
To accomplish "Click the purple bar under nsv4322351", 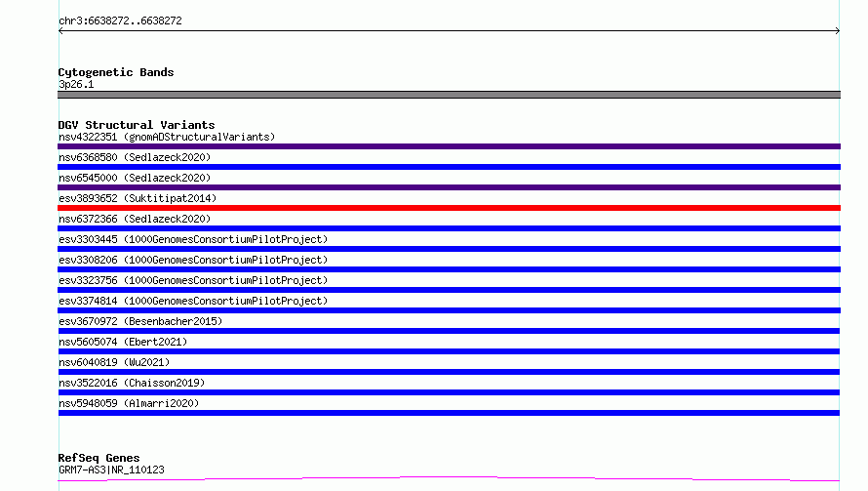I will [x=449, y=146].
